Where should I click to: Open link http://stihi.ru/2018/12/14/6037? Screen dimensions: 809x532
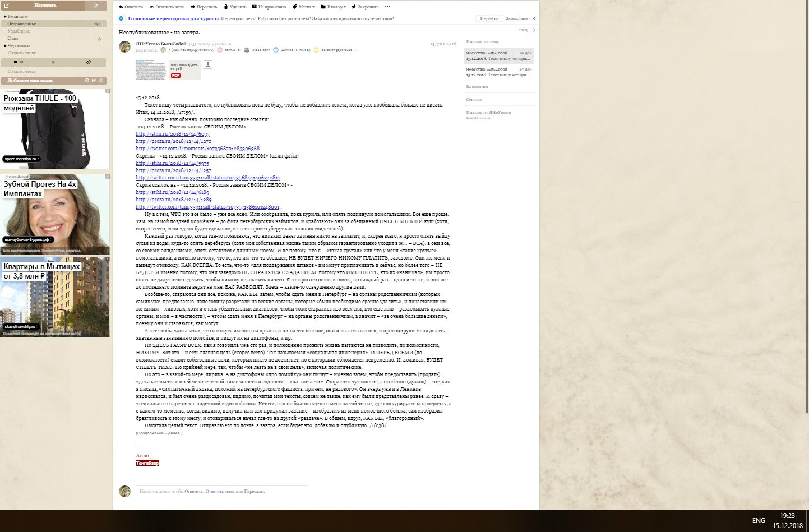click(173, 134)
